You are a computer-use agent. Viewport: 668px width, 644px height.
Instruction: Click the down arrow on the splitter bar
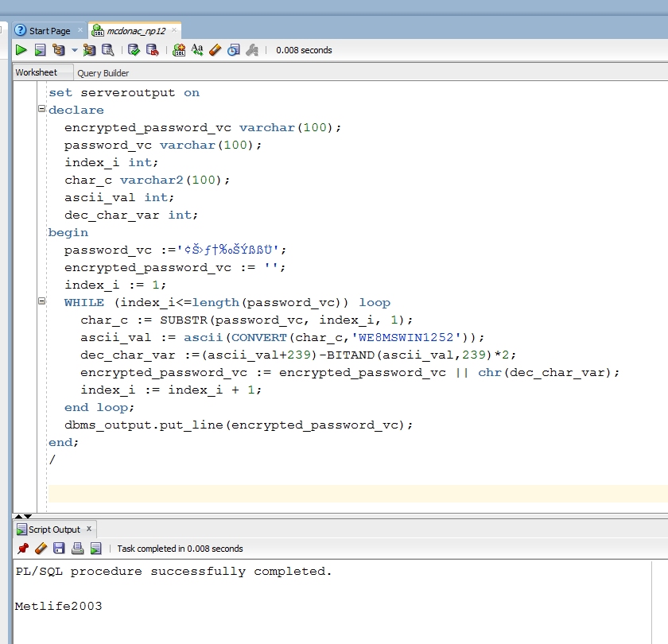(28, 516)
